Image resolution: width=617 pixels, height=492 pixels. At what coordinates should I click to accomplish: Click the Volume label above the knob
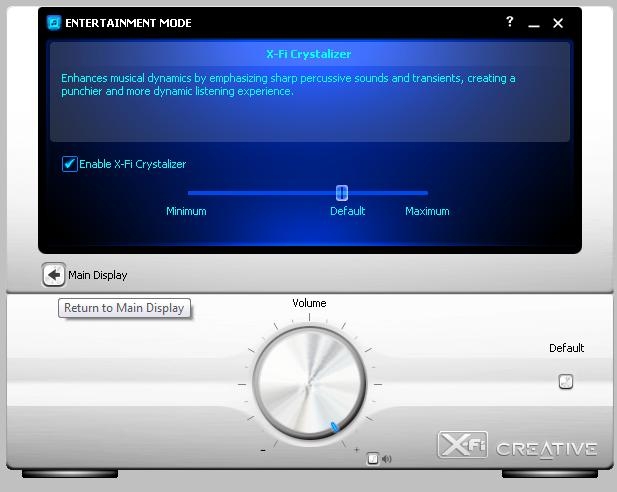309,303
